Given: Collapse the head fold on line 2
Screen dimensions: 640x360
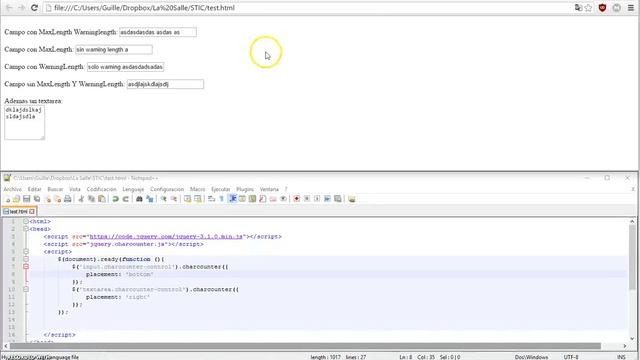Looking at the screenshot, I should pos(26,229).
